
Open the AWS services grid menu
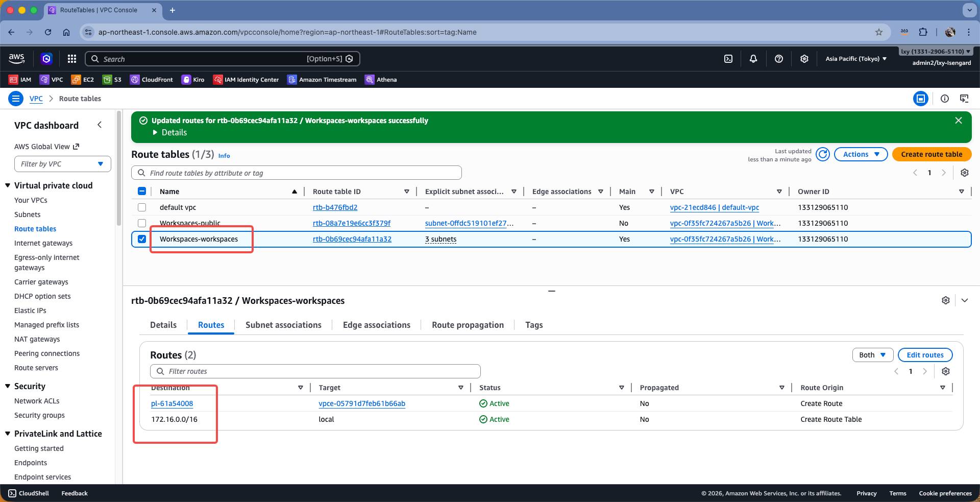(x=72, y=59)
